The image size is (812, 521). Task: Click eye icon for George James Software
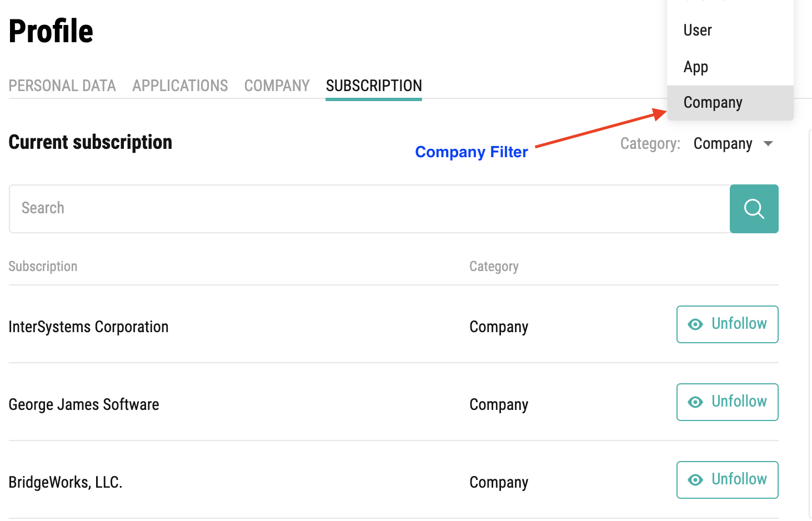point(695,402)
